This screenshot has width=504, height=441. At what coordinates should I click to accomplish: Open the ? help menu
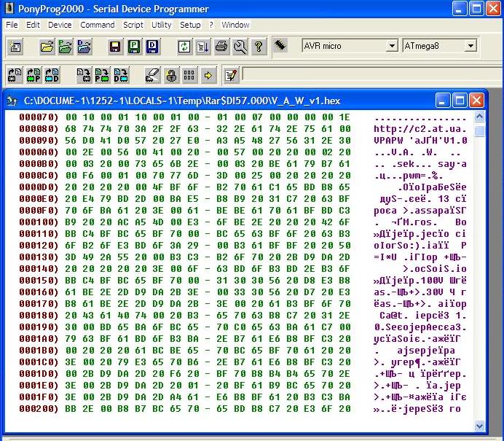[211, 25]
